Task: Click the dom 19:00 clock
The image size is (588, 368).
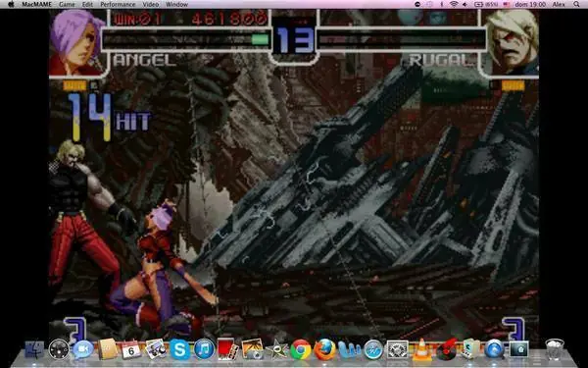Action: coord(530,5)
